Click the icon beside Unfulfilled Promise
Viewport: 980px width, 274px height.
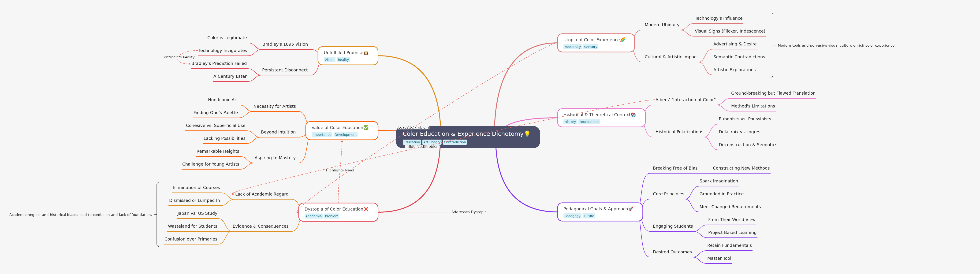pyautogui.click(x=366, y=53)
